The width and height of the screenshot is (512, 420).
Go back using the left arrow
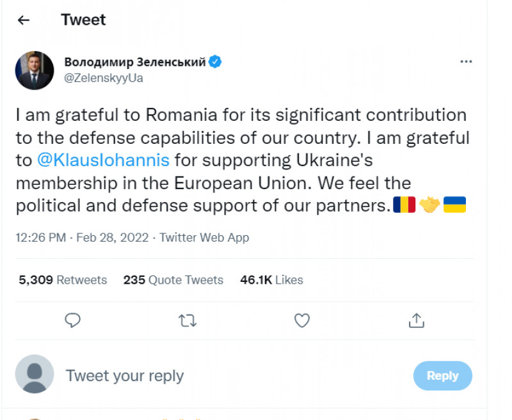24,20
